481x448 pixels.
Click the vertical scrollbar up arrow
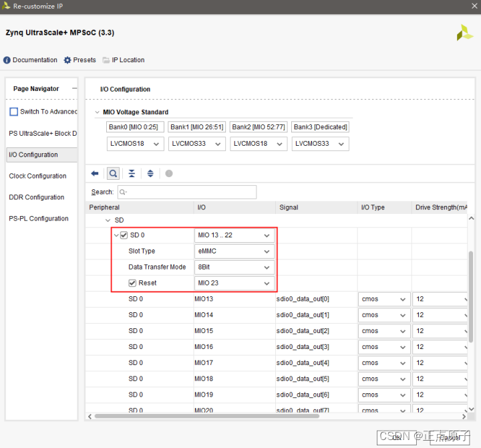pos(472,219)
